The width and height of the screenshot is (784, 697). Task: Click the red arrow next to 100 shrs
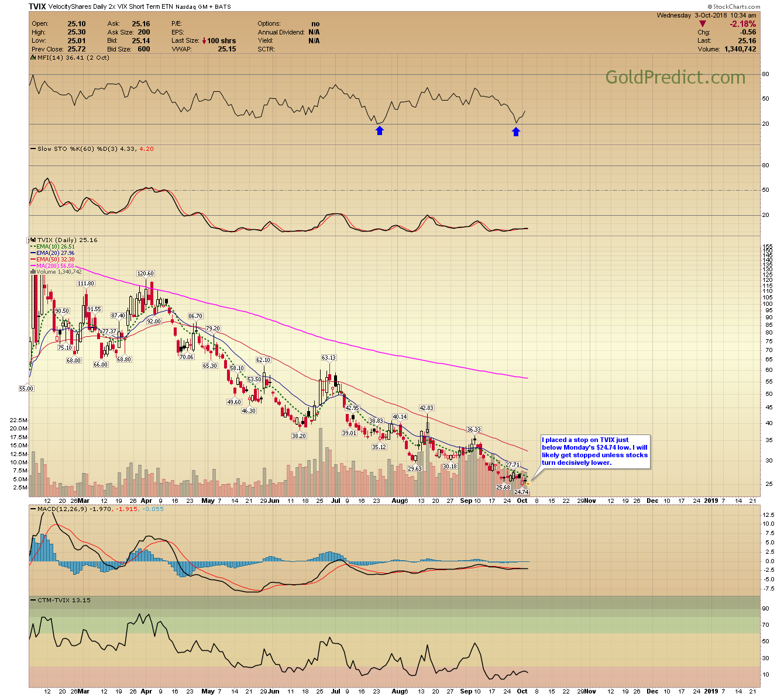click(x=204, y=41)
